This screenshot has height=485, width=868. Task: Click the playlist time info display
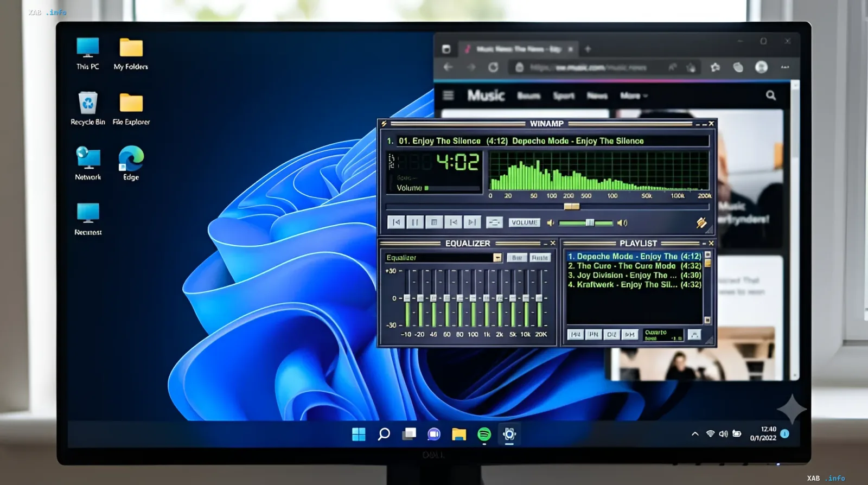(x=663, y=335)
